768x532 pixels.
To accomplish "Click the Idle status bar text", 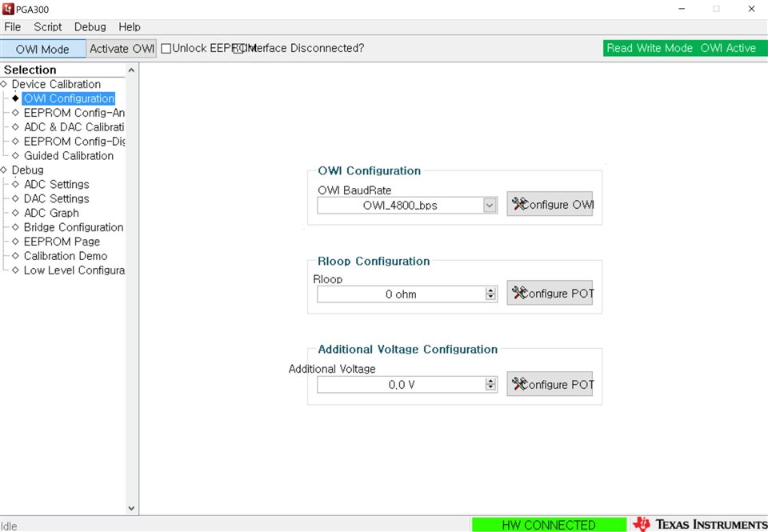I will click(9, 526).
